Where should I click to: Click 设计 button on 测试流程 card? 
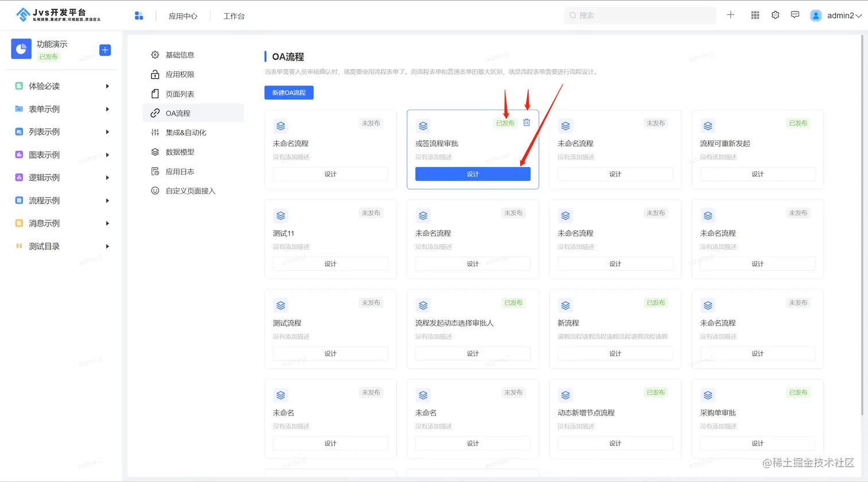[x=331, y=353]
